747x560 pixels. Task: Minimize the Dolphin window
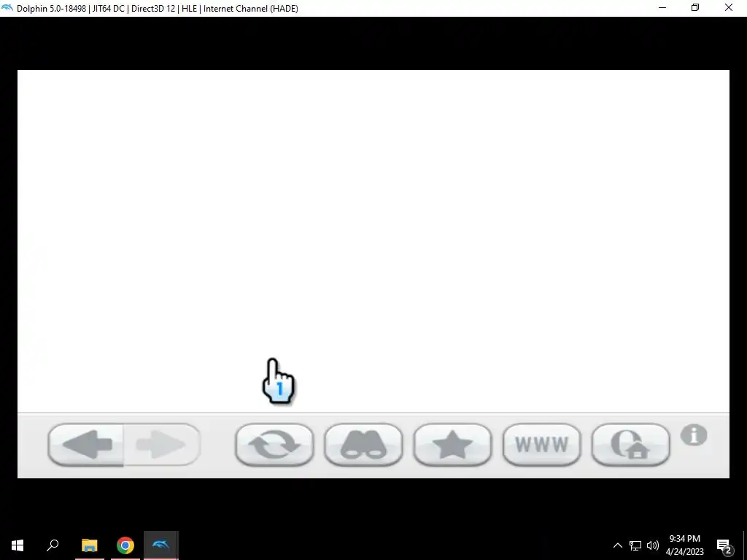point(662,8)
